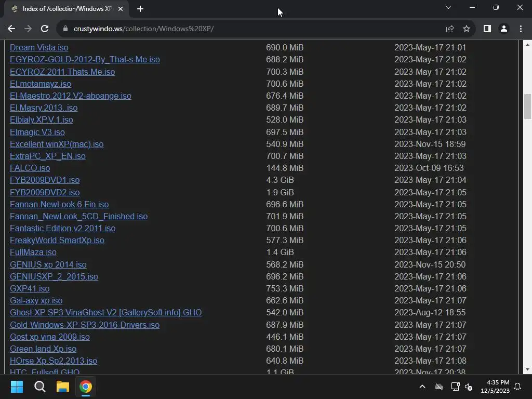This screenshot has width=532, height=399.
Task: Open a new browser tab
Action: 140,9
